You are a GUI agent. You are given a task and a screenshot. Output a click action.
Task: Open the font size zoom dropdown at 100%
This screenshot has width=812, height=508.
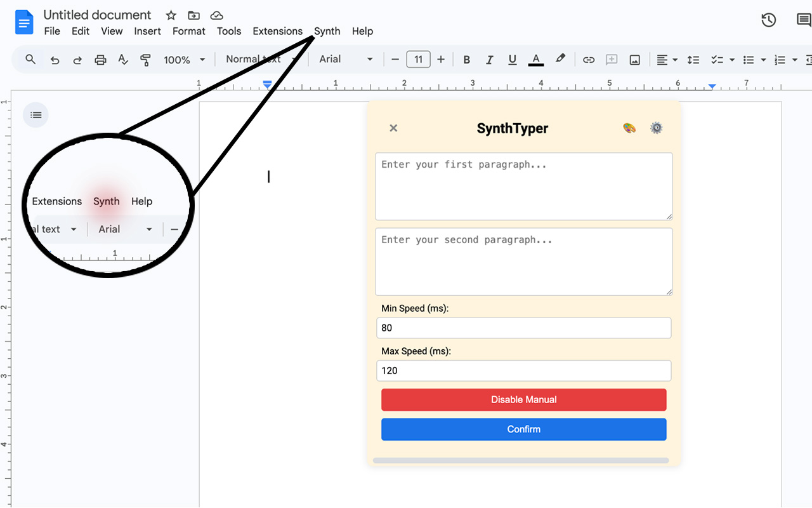tap(184, 59)
